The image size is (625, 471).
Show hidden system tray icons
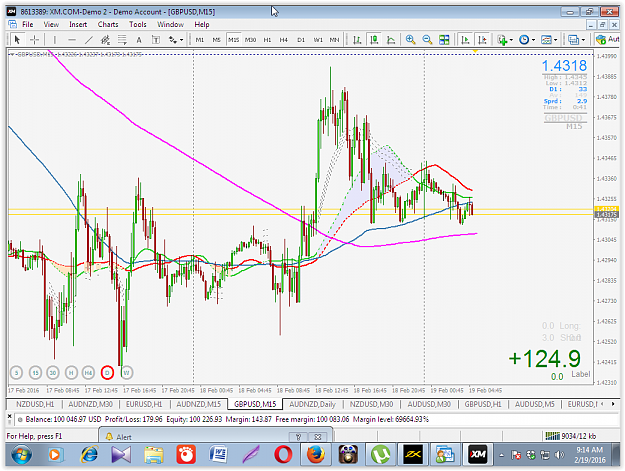pyautogui.click(x=501, y=455)
